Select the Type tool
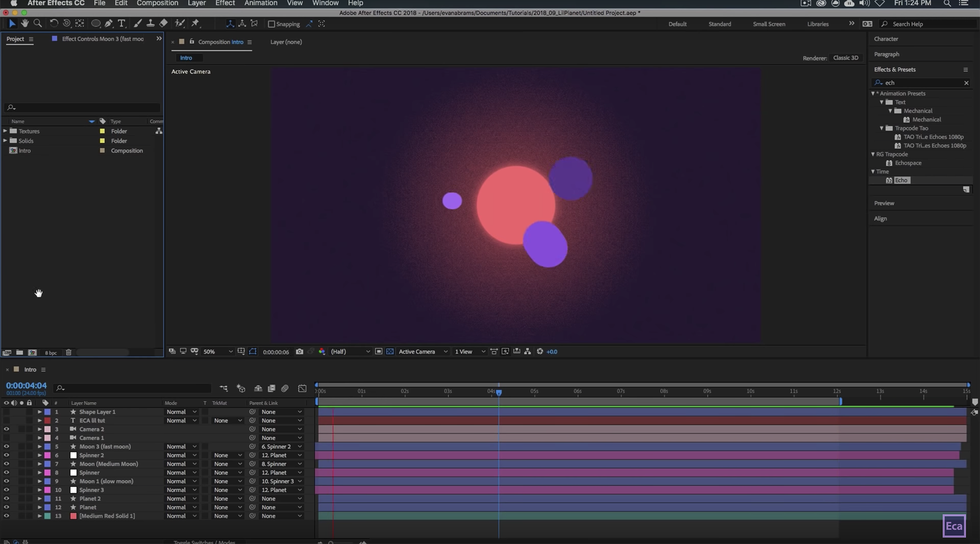 click(x=122, y=24)
